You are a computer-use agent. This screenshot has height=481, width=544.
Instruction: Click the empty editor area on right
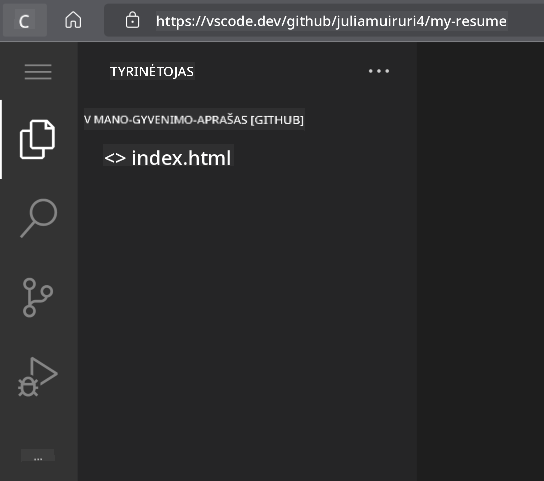pyautogui.click(x=480, y=262)
